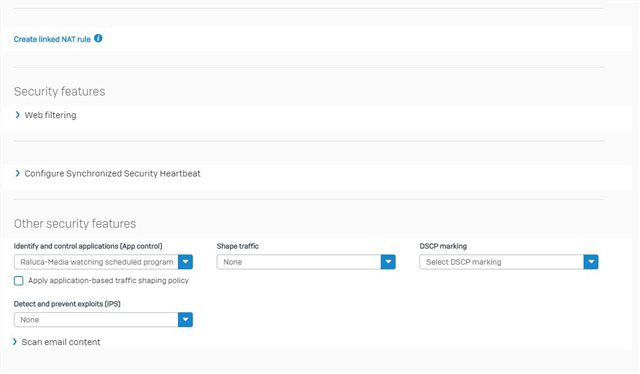640x374 pixels.
Task: Click the chevron icon beside Synchronized Security Heartbeat
Action: 18,174
